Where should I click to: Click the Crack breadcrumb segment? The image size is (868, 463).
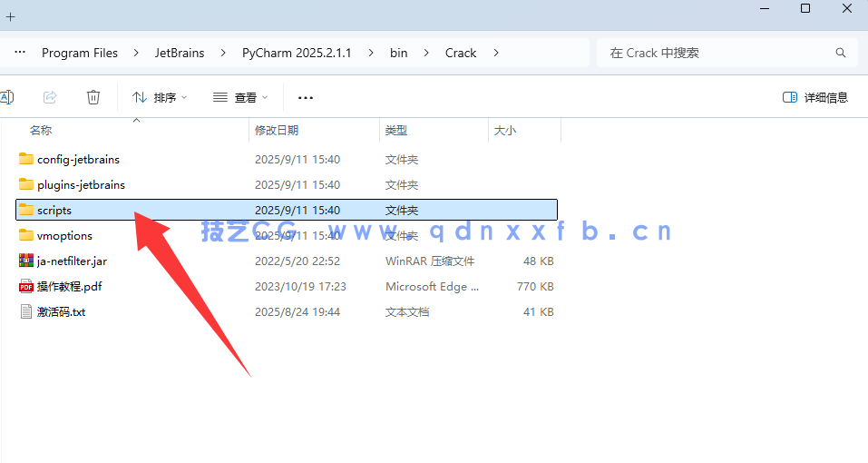point(461,53)
